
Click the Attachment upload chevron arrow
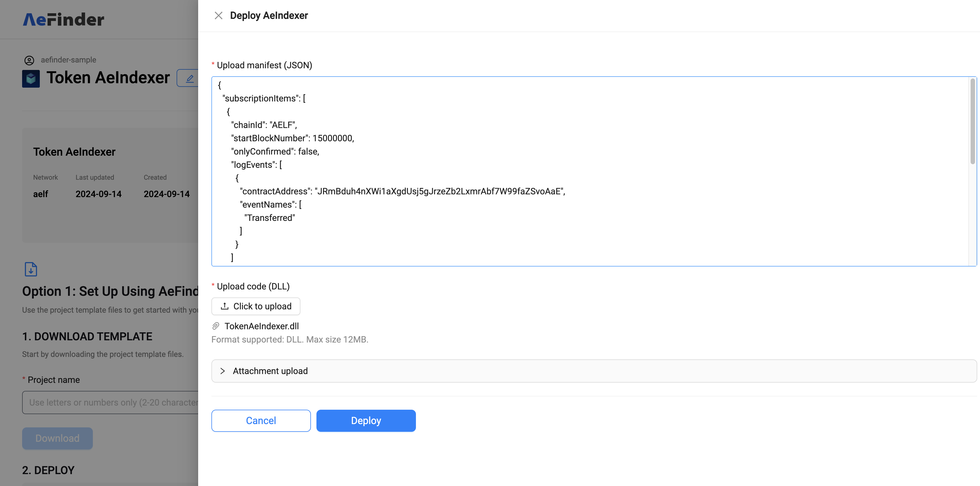click(x=222, y=371)
